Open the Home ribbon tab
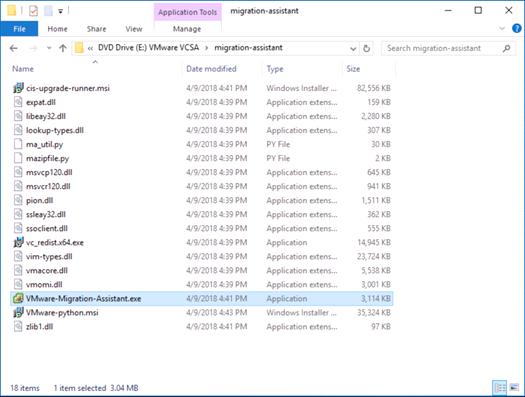 [x=57, y=29]
